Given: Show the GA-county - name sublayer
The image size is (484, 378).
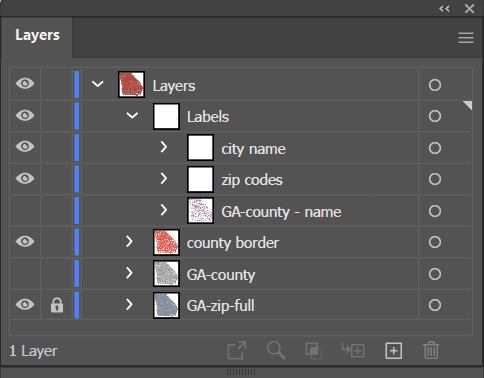Looking at the screenshot, I should coord(25,211).
